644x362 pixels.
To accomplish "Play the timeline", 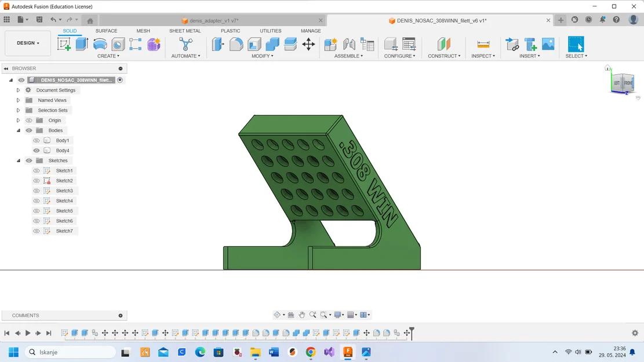I will [28, 333].
